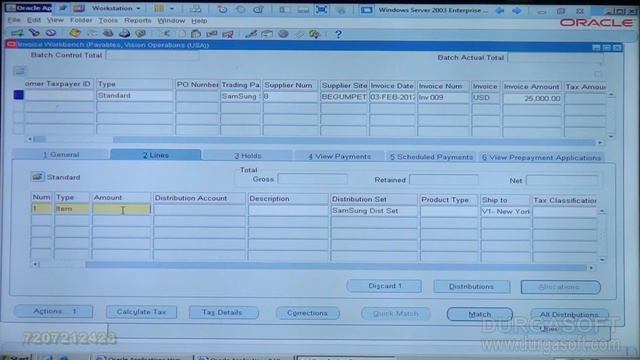The image size is (640, 360).
Task: Click the New record toolbar icon
Action: tap(18, 33)
